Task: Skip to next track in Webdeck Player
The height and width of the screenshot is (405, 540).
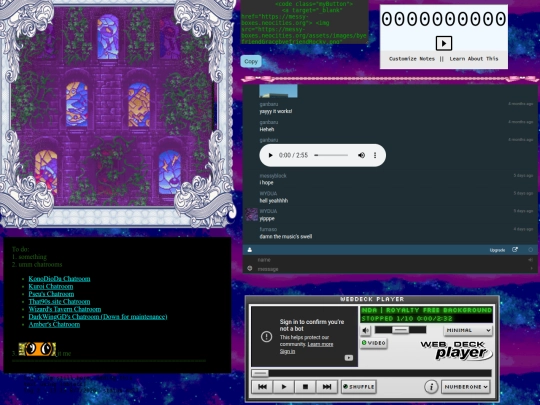Action: [x=326, y=387]
